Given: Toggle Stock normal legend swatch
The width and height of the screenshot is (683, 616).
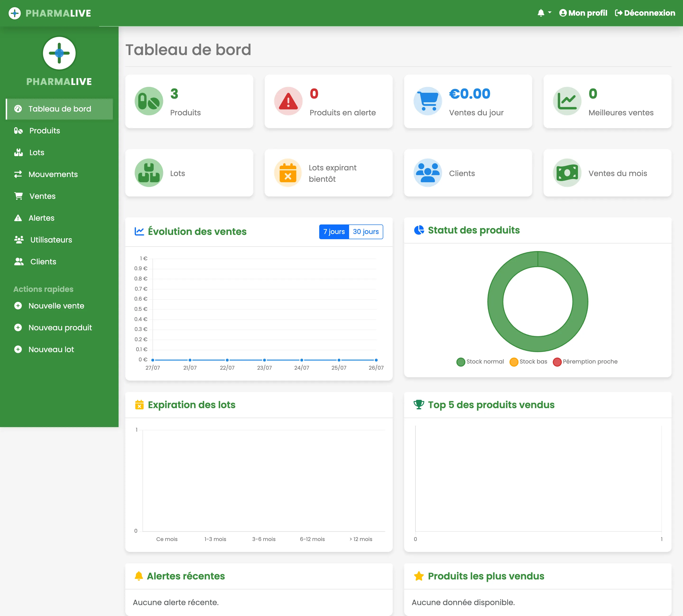Looking at the screenshot, I should (x=460, y=362).
